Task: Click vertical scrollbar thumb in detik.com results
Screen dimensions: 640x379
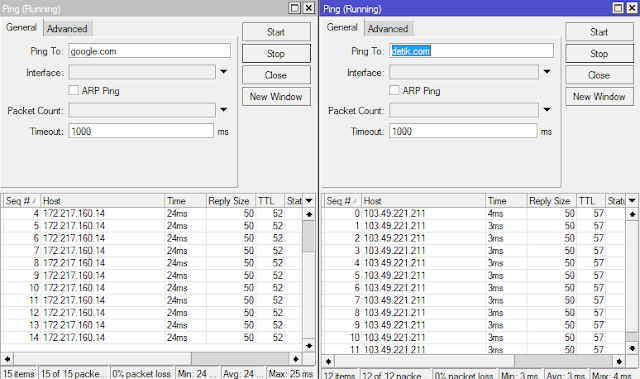Action: tap(632, 337)
